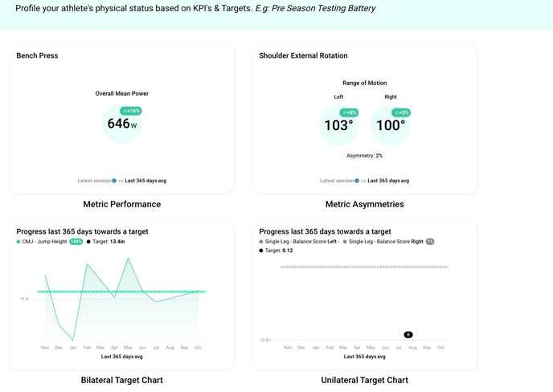
Task: Click the green 148% badge beside CMJ Jump Height
Action: 76,242
